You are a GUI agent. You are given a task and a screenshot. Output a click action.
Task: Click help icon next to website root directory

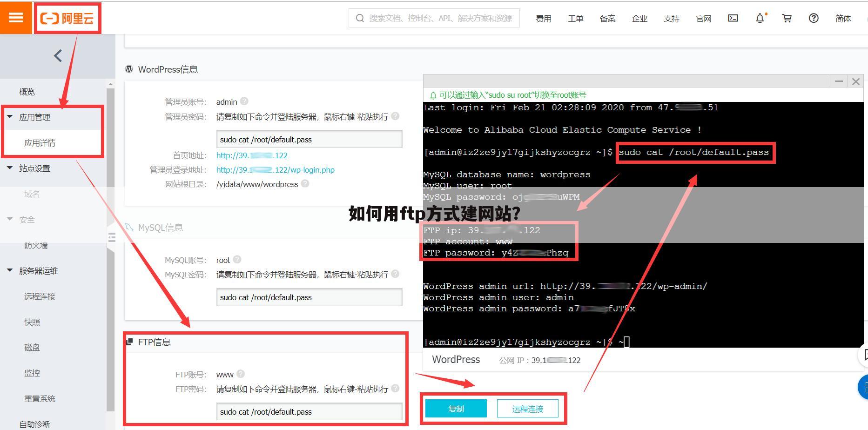tap(305, 183)
